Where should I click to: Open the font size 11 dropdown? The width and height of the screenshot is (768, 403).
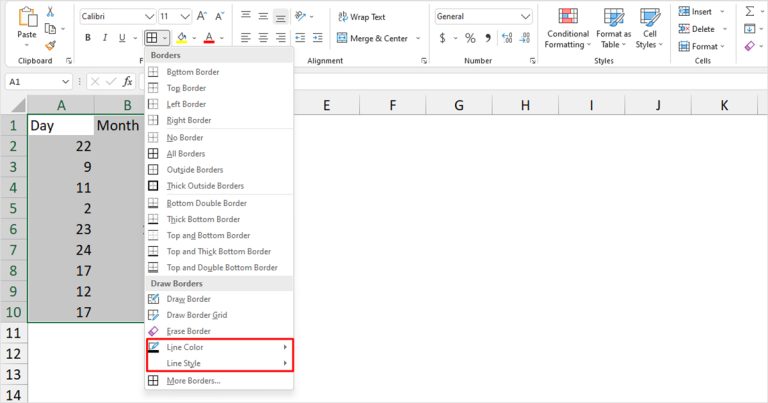[185, 17]
